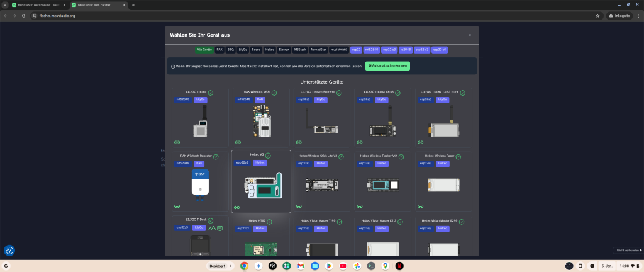Toggle the rp2040 architecture filter

click(405, 49)
